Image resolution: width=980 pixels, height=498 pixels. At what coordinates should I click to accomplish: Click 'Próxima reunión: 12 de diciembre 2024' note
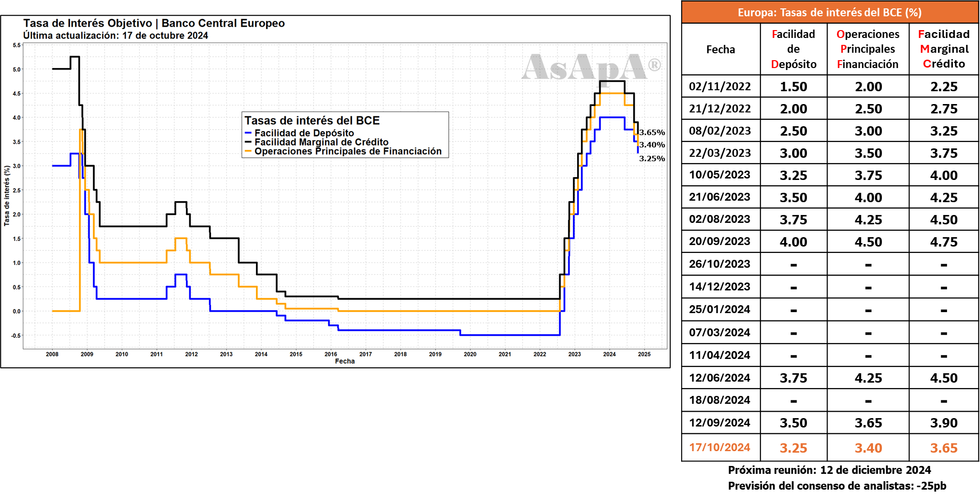[830, 470]
